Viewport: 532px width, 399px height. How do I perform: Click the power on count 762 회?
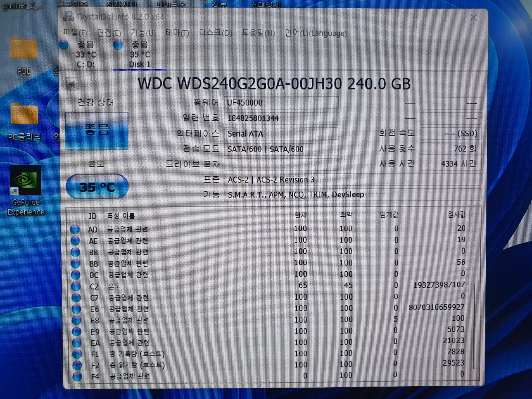point(451,149)
